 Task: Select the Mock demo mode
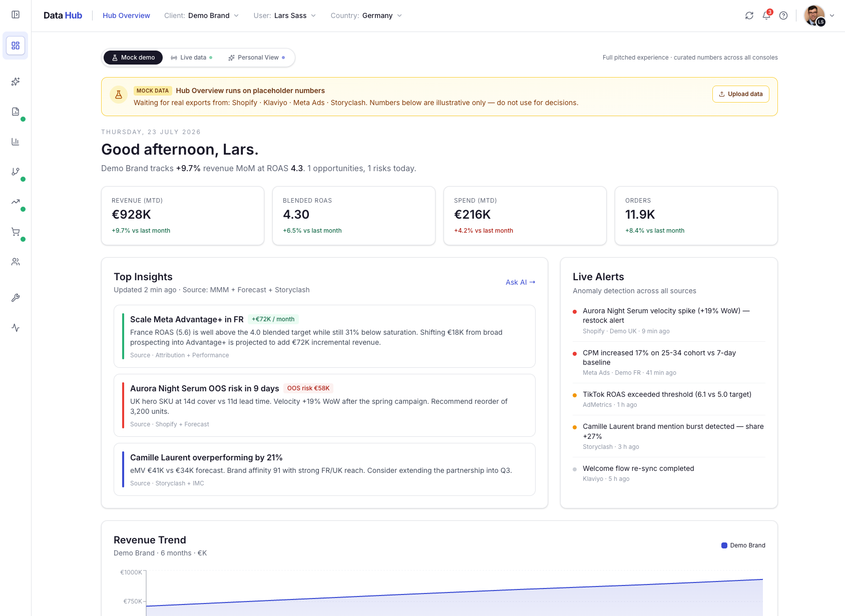point(133,58)
